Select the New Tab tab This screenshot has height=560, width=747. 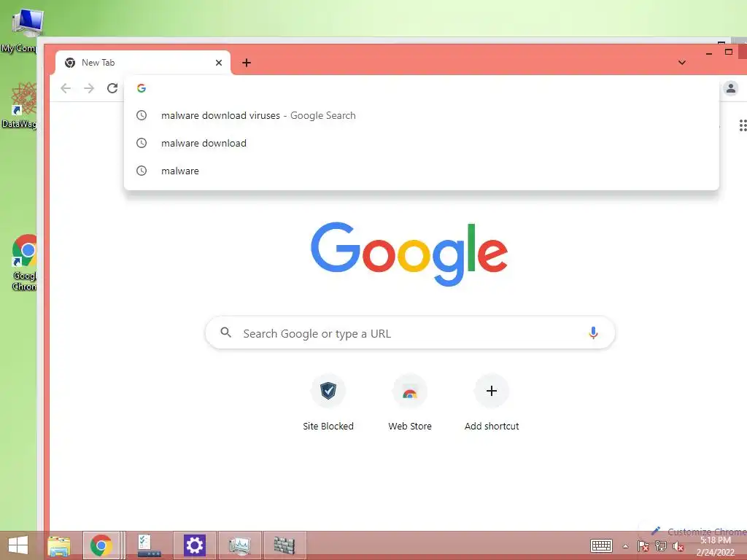coord(143,63)
